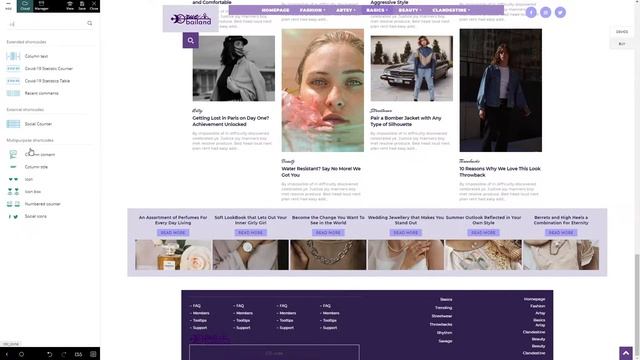Open the purple site search button
640x360 pixels.
coord(191,40)
